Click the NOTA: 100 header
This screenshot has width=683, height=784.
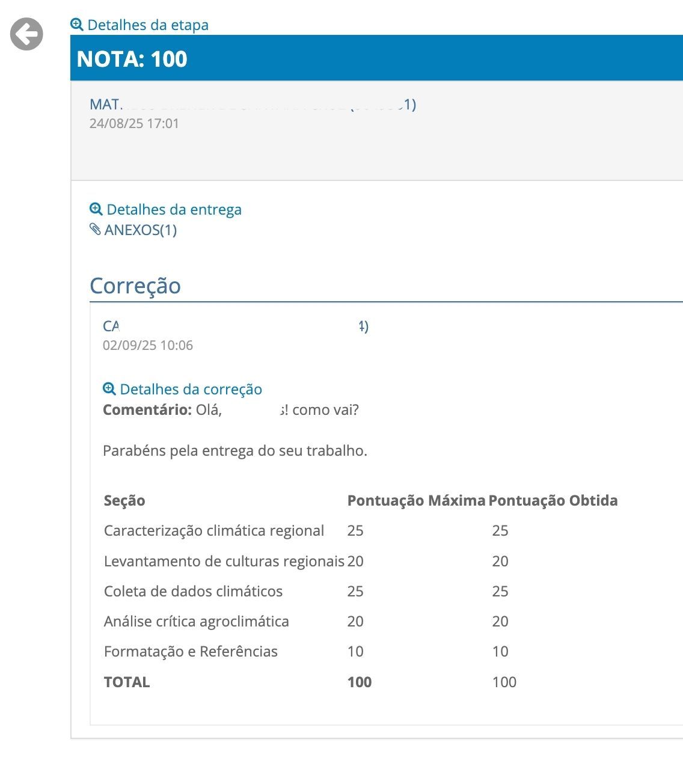132,58
